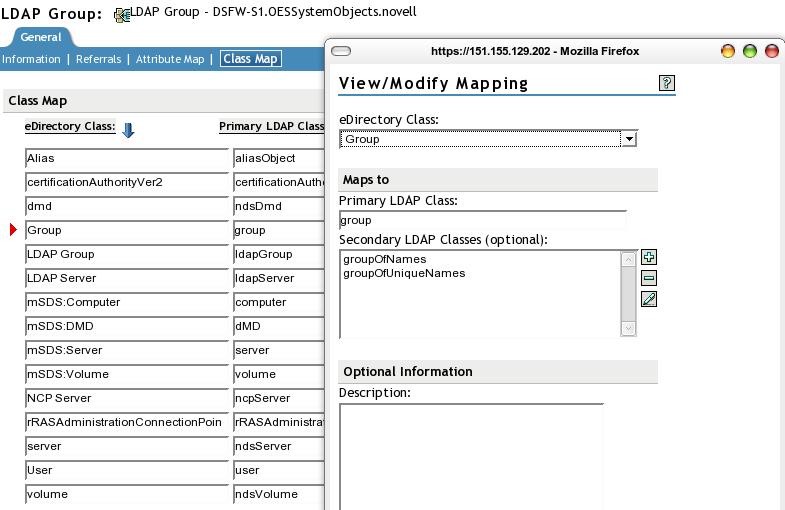Minimize the Firefox popup window
This screenshot has height=510, width=785.
(728, 51)
